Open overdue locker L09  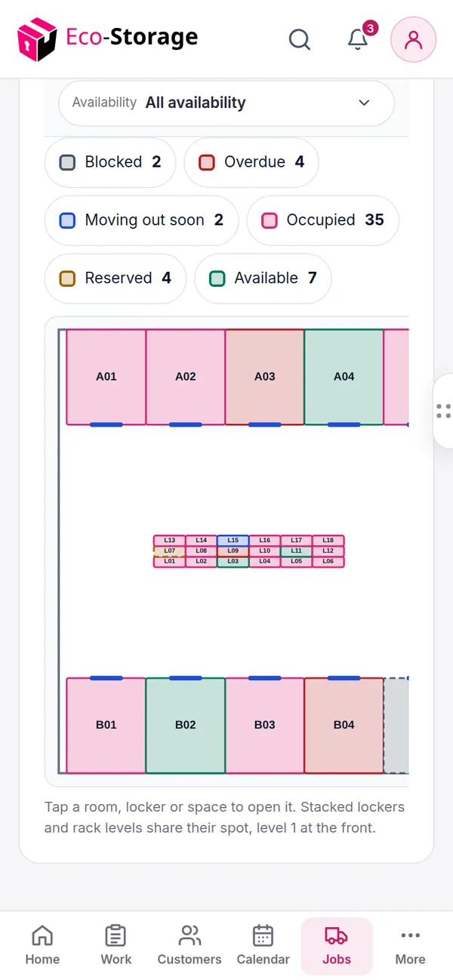(x=233, y=551)
